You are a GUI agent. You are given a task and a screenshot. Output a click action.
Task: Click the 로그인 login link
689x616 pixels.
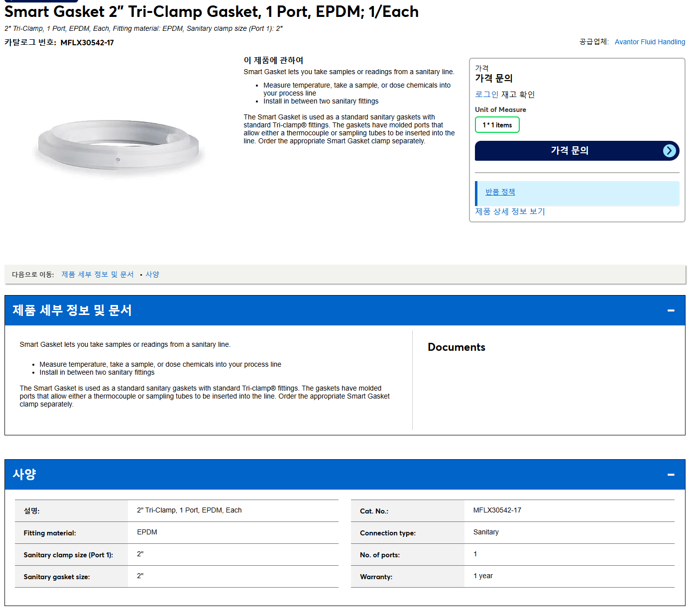pyautogui.click(x=486, y=95)
